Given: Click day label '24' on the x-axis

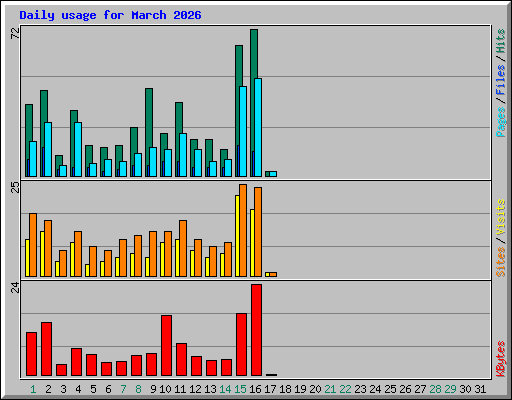Looking at the screenshot, I should pos(375,389).
